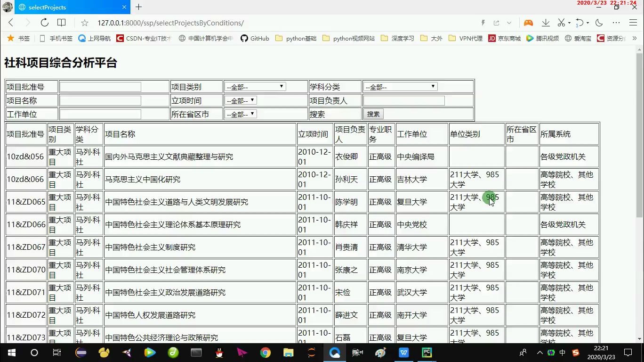Expand the 项目类别 dropdown

[x=255, y=86]
